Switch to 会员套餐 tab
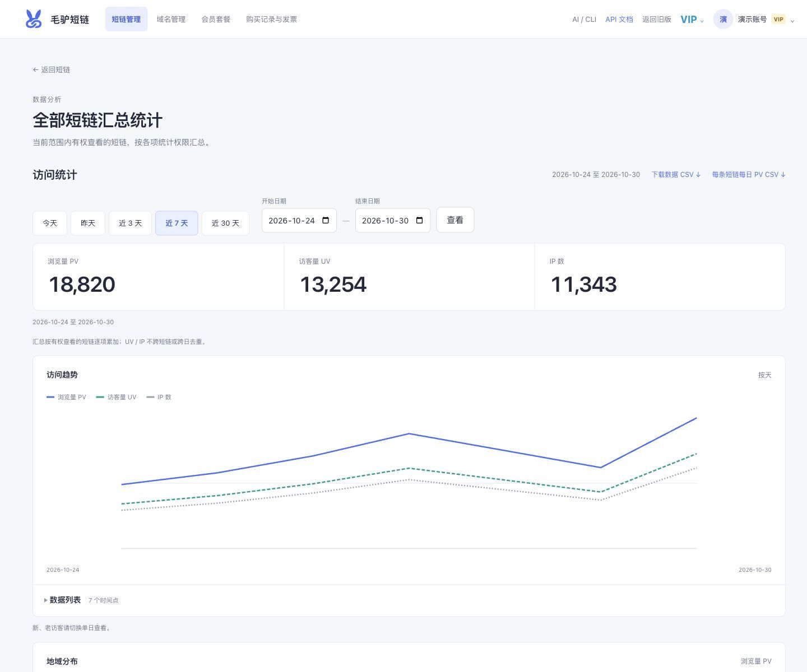This screenshot has height=672, width=807. pos(216,19)
